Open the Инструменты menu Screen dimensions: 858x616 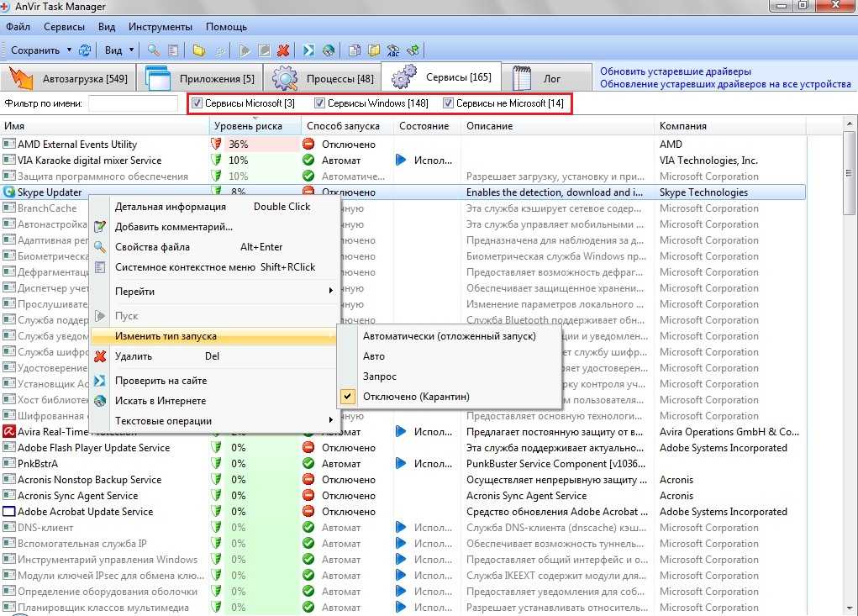point(161,26)
